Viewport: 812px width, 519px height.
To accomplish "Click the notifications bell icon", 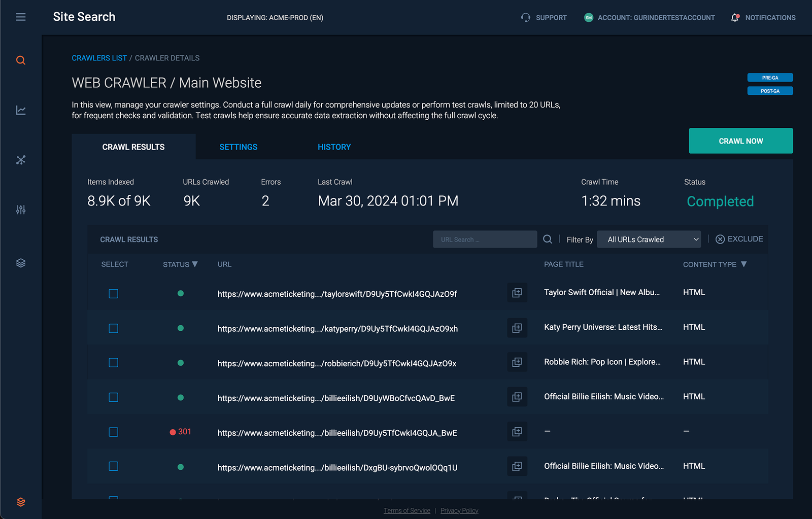I will [x=735, y=18].
